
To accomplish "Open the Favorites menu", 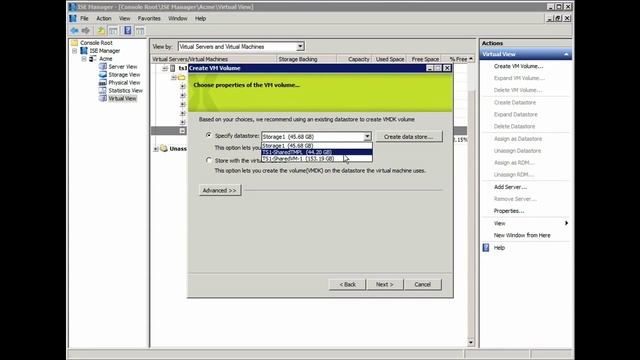I will tap(149, 18).
